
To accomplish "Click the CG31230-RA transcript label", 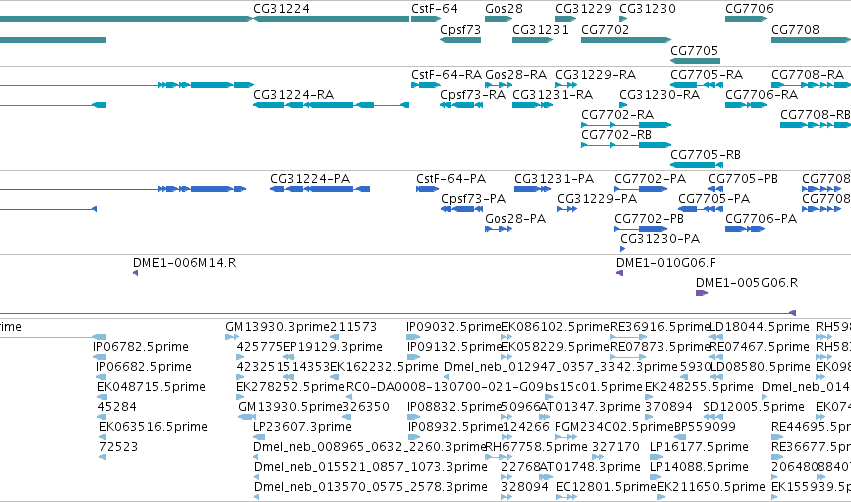I will click(659, 94).
